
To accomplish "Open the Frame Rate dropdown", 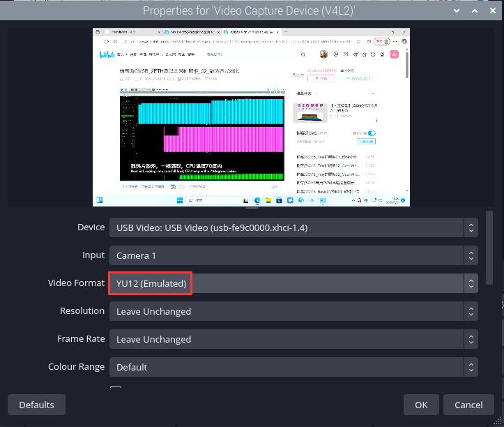I will [293, 339].
